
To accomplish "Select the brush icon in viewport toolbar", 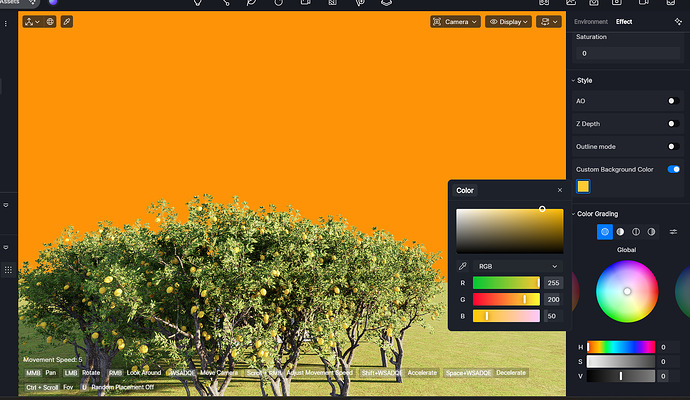I will [x=66, y=22].
